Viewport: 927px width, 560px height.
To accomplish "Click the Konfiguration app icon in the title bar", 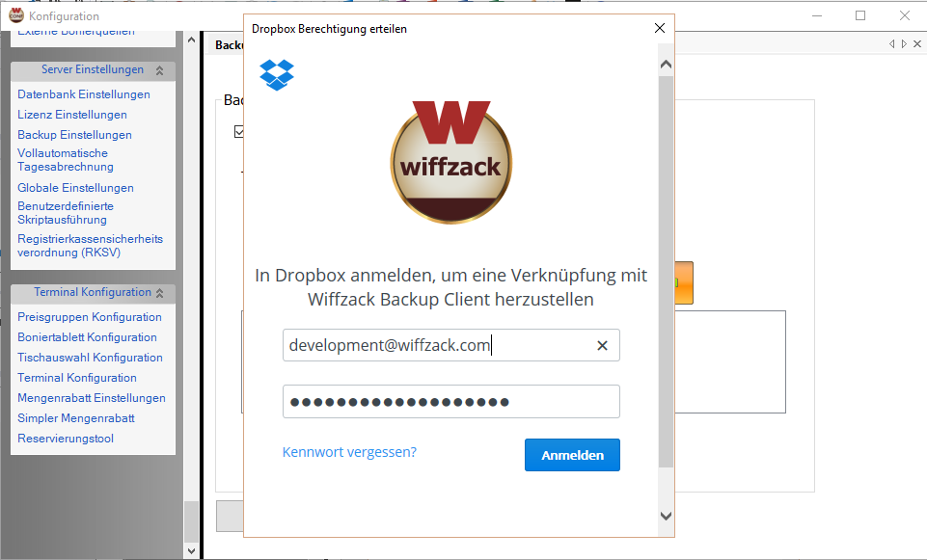I will coord(15,15).
